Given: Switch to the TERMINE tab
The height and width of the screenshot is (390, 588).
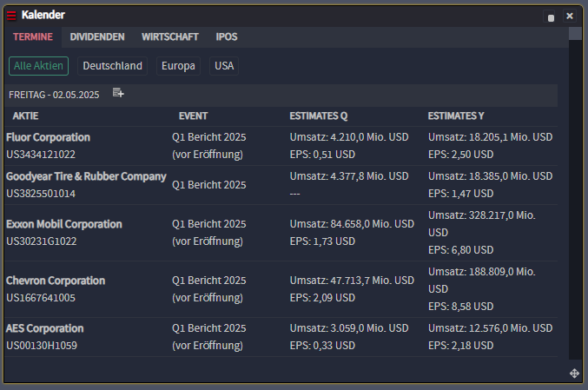Looking at the screenshot, I should (33, 36).
